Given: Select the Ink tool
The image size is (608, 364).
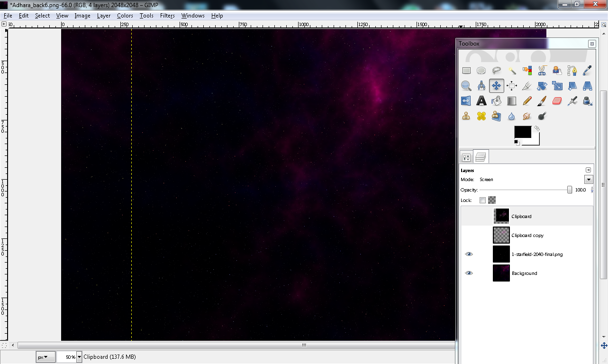Looking at the screenshot, I should 588,101.
